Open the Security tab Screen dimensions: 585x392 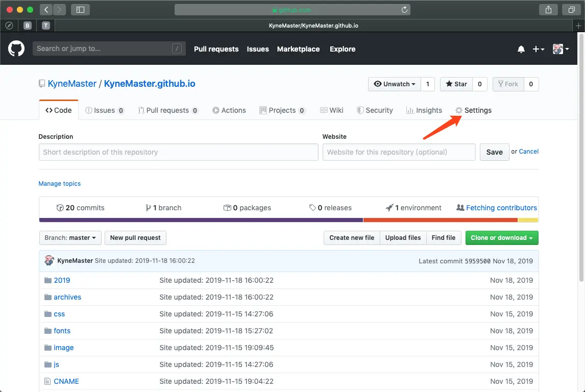tap(375, 110)
